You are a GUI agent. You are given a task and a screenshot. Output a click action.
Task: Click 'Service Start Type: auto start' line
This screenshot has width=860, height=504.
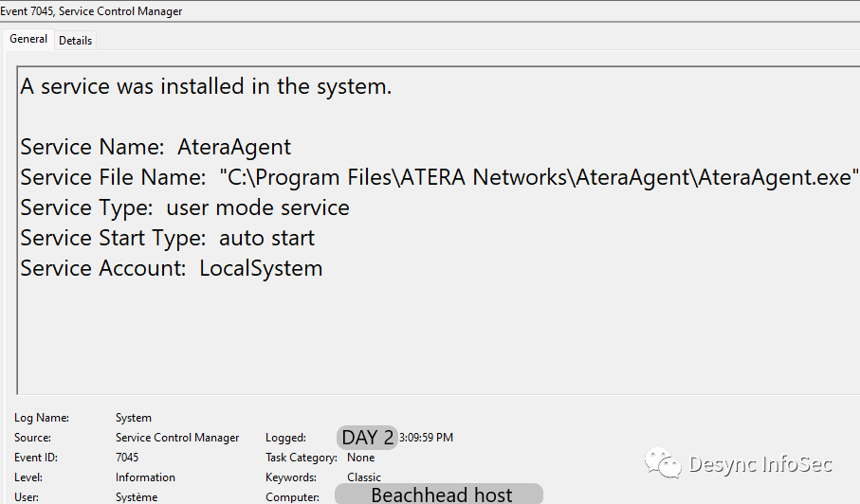pos(168,238)
